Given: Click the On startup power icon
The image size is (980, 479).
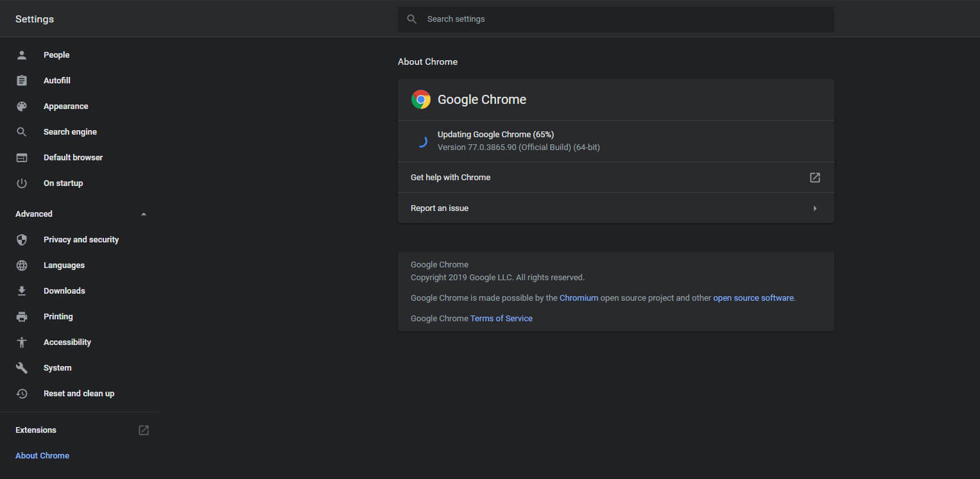Looking at the screenshot, I should (x=22, y=183).
